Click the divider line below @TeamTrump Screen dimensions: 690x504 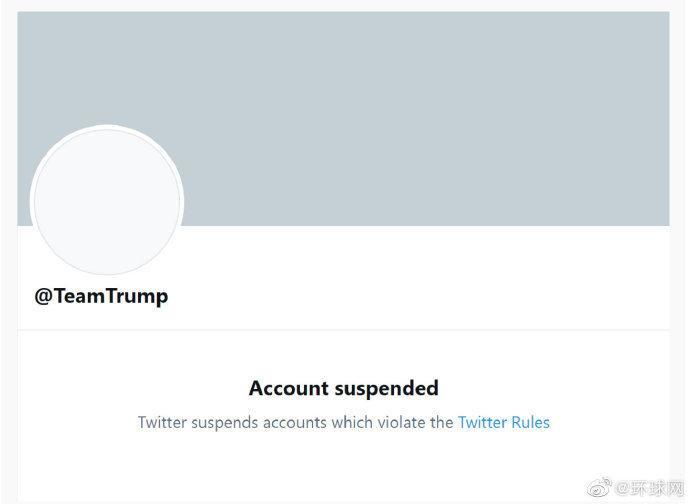point(343,330)
